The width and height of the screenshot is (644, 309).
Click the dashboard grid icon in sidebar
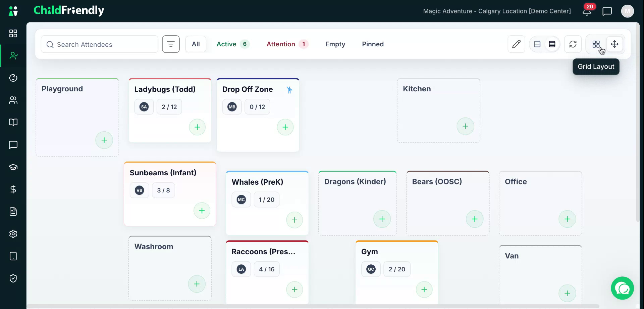[x=13, y=33]
